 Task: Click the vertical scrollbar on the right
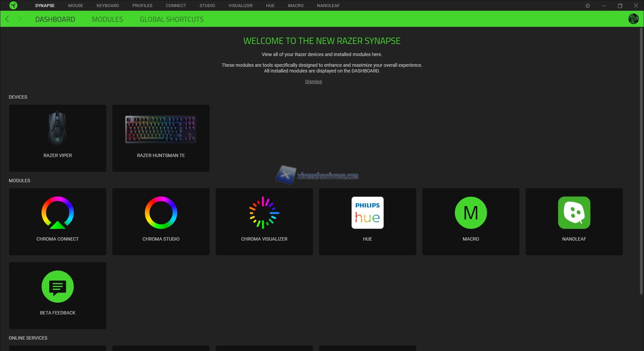pyautogui.click(x=641, y=161)
